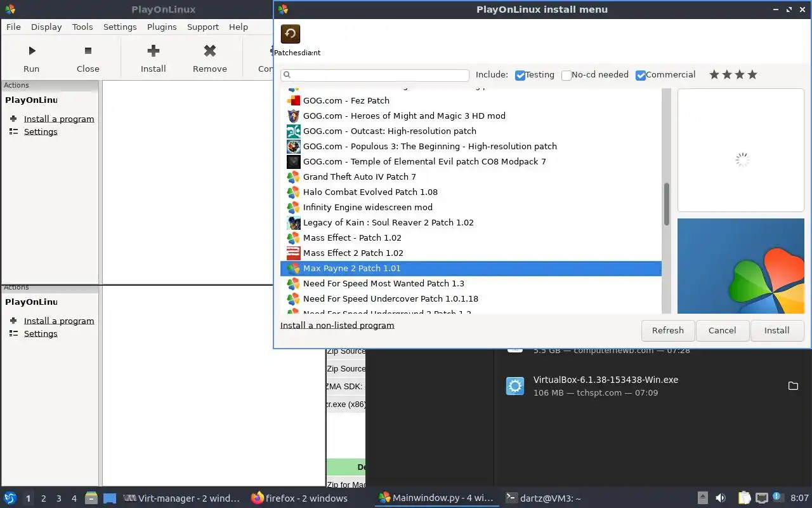Click the Run toolbar icon in PlayOnLinux
This screenshot has height=508, width=812.
(x=31, y=51)
